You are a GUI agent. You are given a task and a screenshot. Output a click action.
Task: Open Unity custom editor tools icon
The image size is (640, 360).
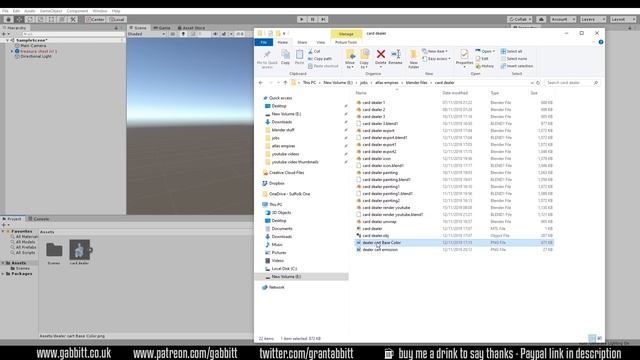[73, 19]
